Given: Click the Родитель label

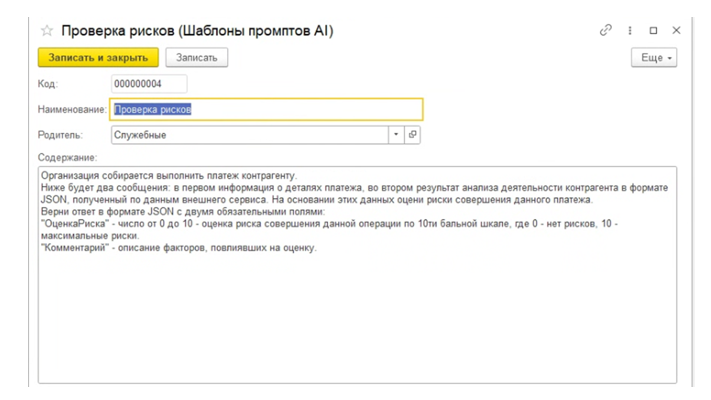Looking at the screenshot, I should [x=60, y=134].
